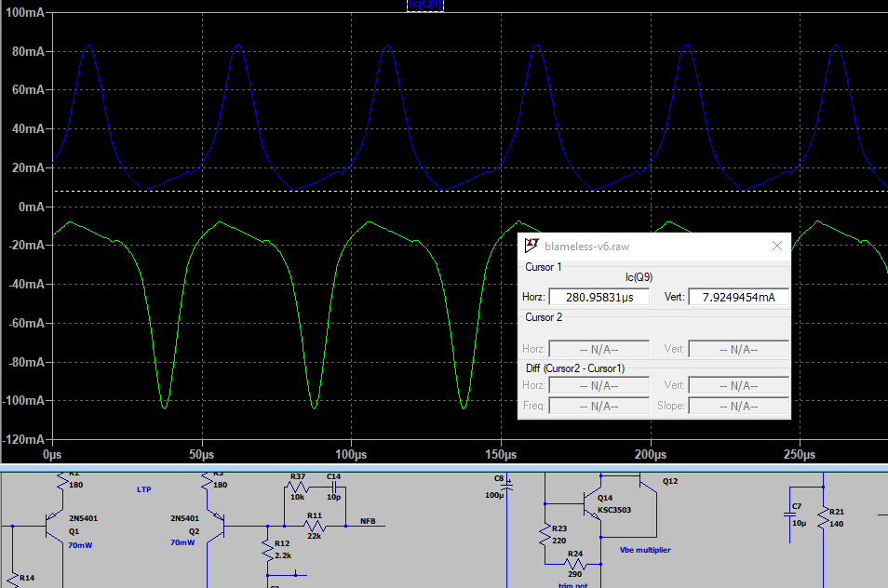
Task: Click the Vbe multiplier comment text
Action: 645,550
